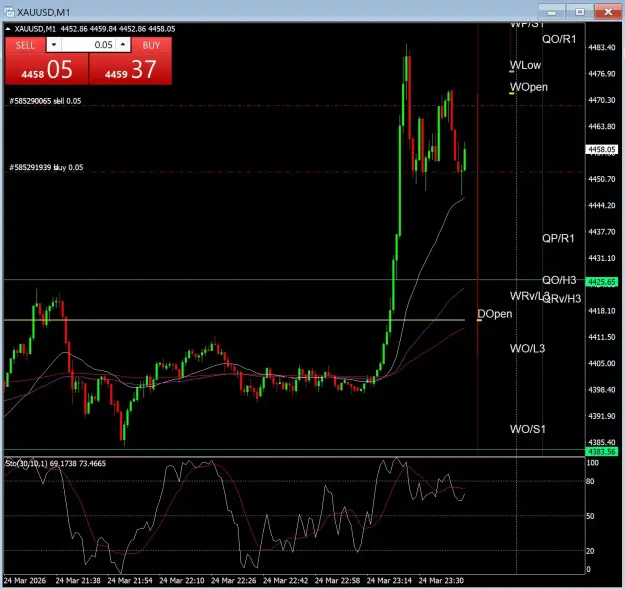The height and width of the screenshot is (589, 625).
Task: Click the XAUUSD,M1 chart window icon
Action: [x=9, y=12]
